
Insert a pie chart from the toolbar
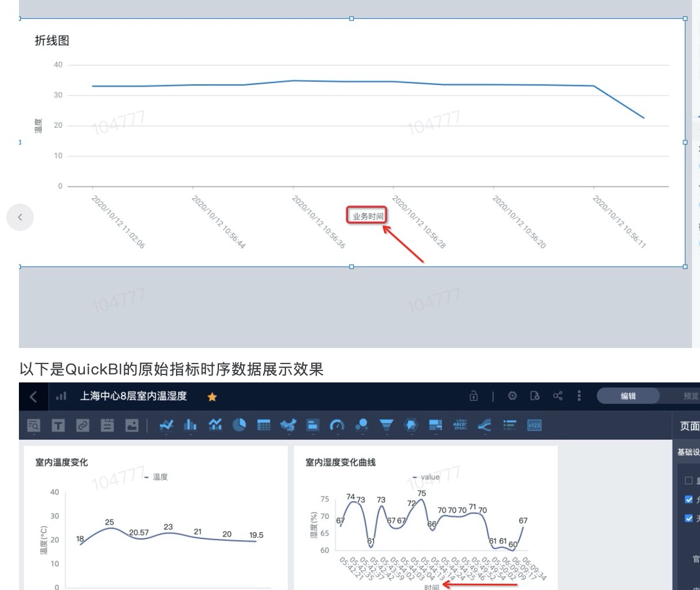(x=240, y=425)
